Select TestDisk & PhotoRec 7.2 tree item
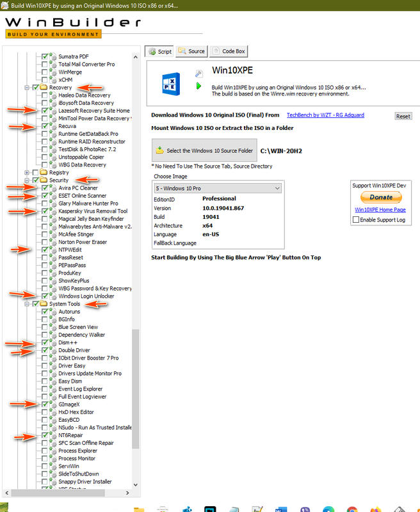The height and width of the screenshot is (512, 420). pos(87,149)
